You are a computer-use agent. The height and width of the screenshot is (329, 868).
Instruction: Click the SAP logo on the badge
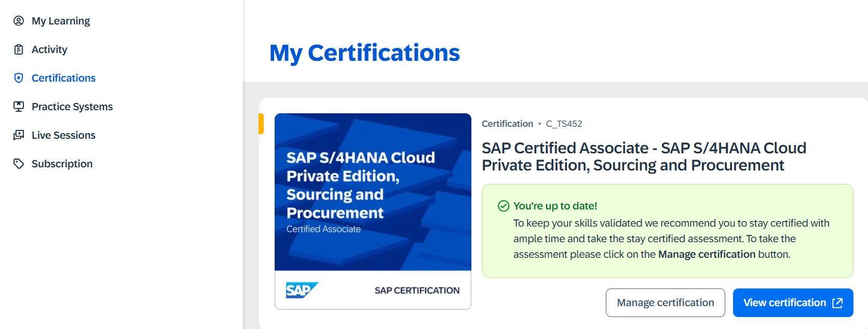302,290
